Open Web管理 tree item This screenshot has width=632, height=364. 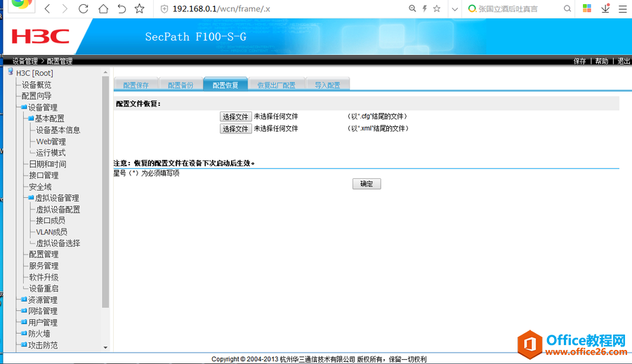[51, 142]
